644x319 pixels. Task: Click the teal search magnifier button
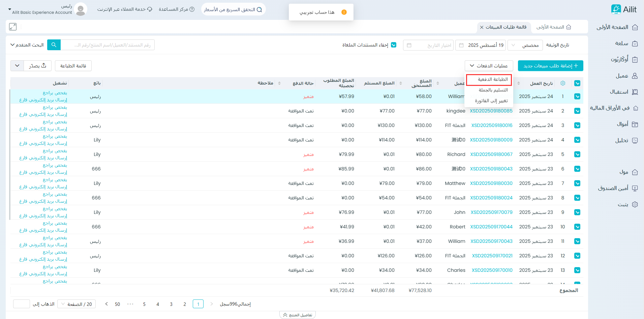click(x=54, y=45)
